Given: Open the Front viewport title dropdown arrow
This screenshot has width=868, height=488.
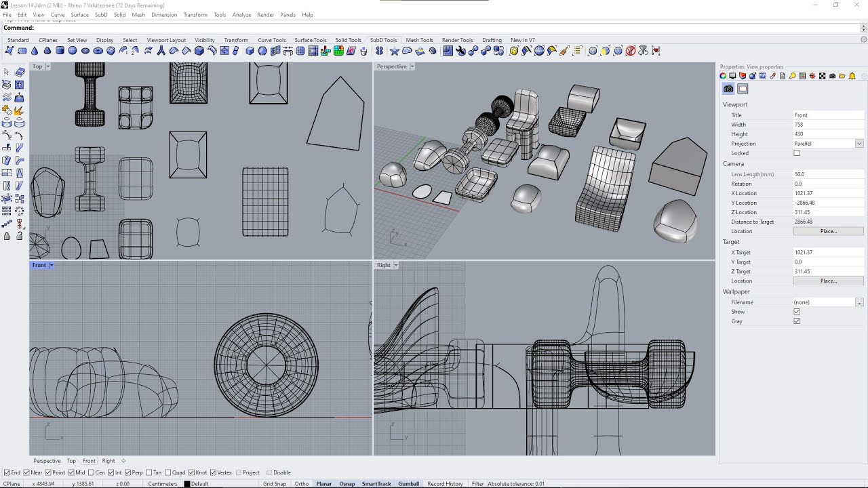Looking at the screenshot, I should coord(51,265).
